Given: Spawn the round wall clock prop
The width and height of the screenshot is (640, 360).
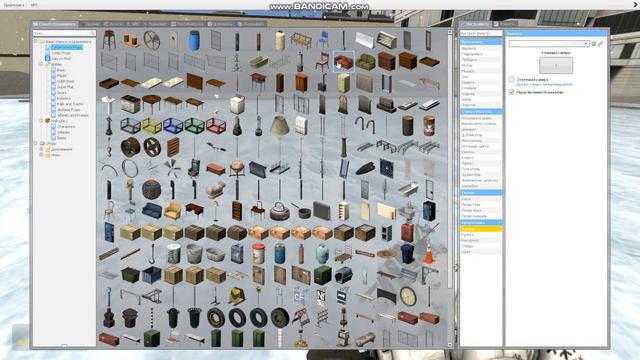Looking at the screenshot, I should click(407, 296).
